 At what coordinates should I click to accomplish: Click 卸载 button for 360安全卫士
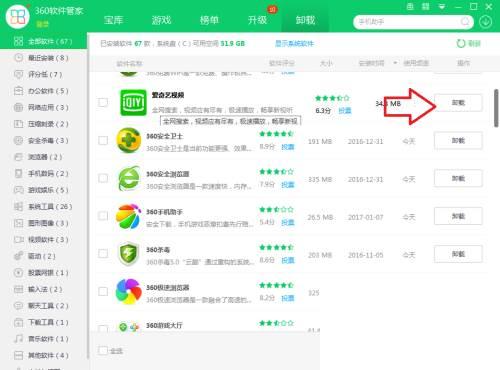[458, 140]
